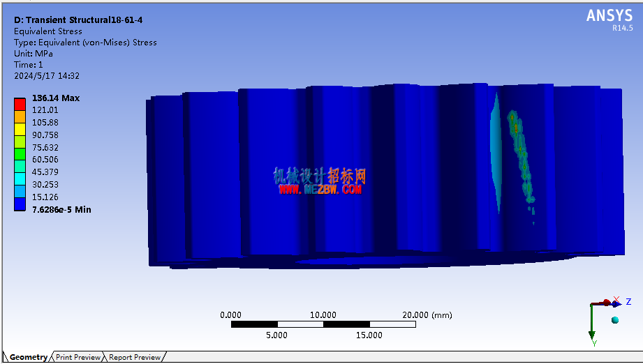
Task: Click the title 'D: Transient Structural18-61-4'
Action: pyautogui.click(x=78, y=20)
